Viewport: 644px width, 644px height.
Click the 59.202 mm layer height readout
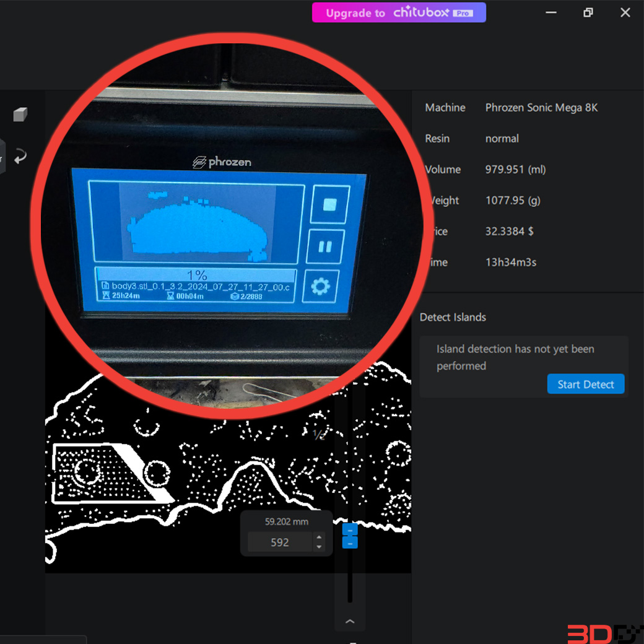pos(286,521)
